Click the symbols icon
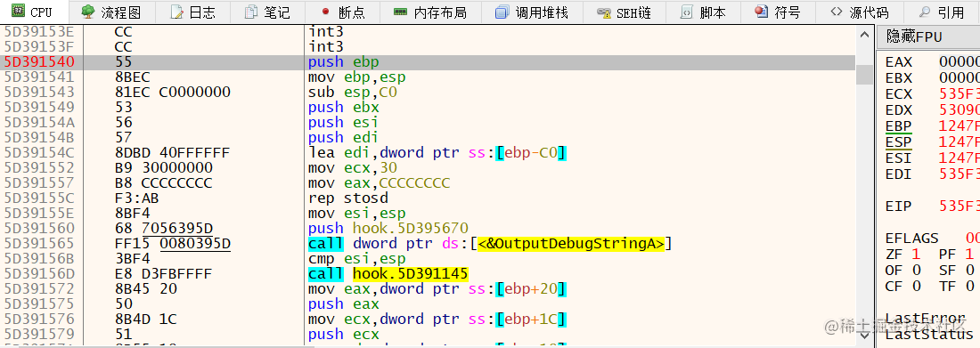Image resolution: width=980 pixels, height=348 pixels. (761, 12)
